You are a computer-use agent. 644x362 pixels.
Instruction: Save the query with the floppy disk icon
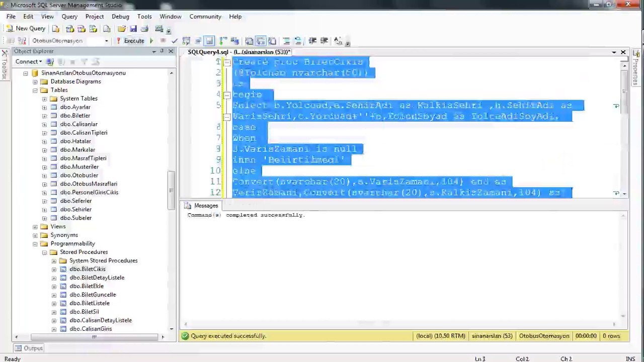(x=133, y=29)
